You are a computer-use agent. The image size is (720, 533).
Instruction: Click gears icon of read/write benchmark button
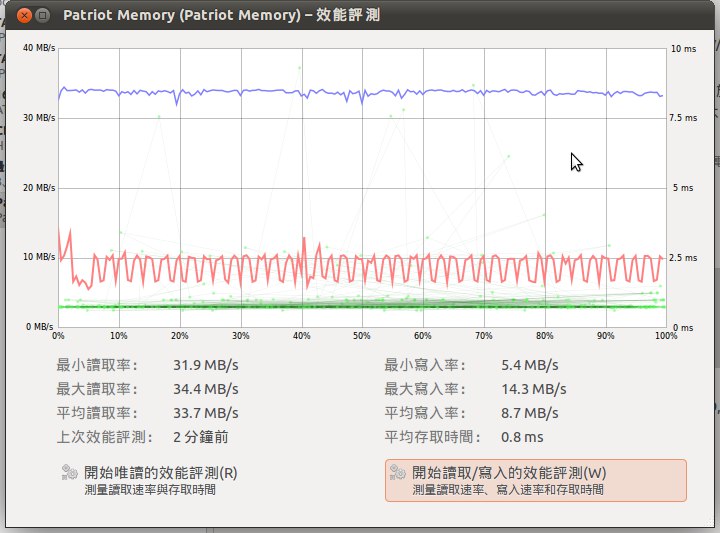pyautogui.click(x=398, y=472)
